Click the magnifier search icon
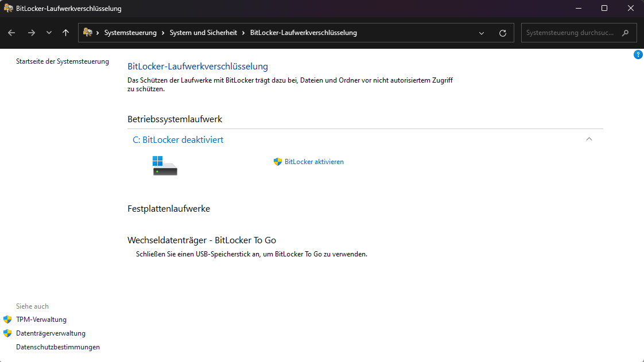Viewport: 644px width, 362px height. [626, 33]
